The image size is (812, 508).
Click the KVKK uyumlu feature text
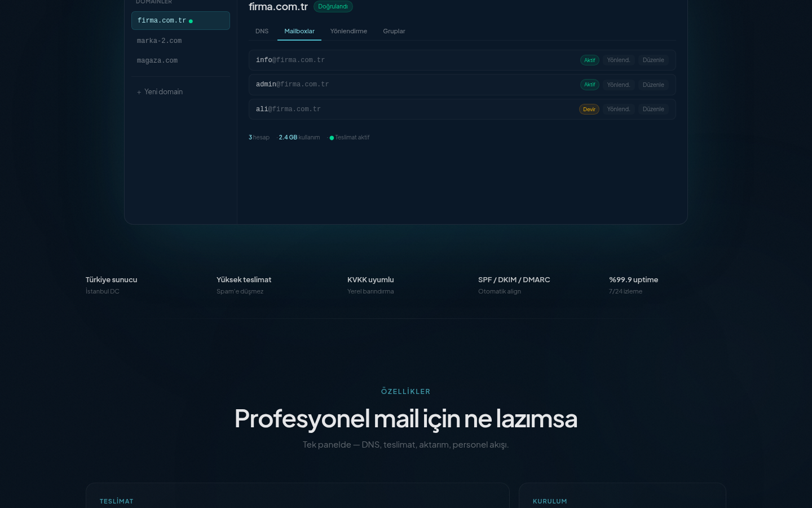point(370,279)
